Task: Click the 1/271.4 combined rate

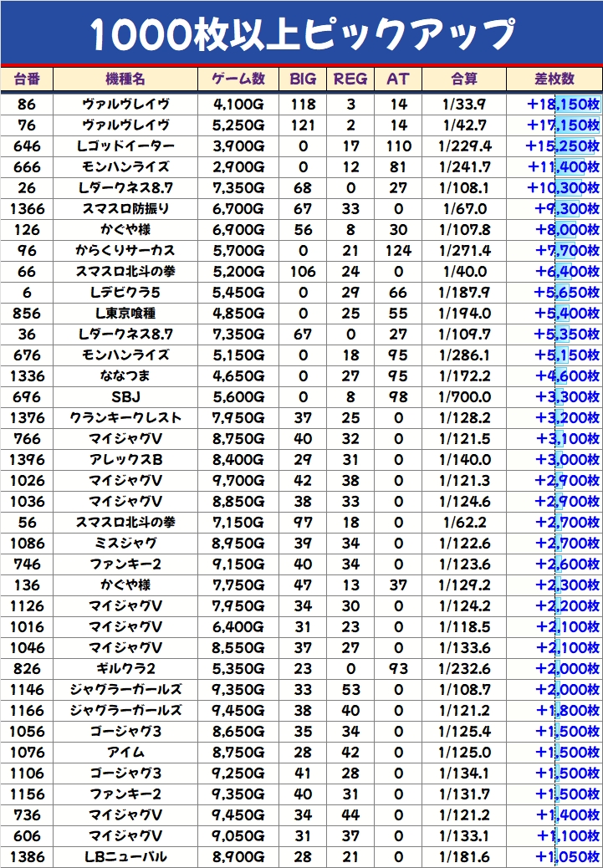Action: (x=464, y=251)
